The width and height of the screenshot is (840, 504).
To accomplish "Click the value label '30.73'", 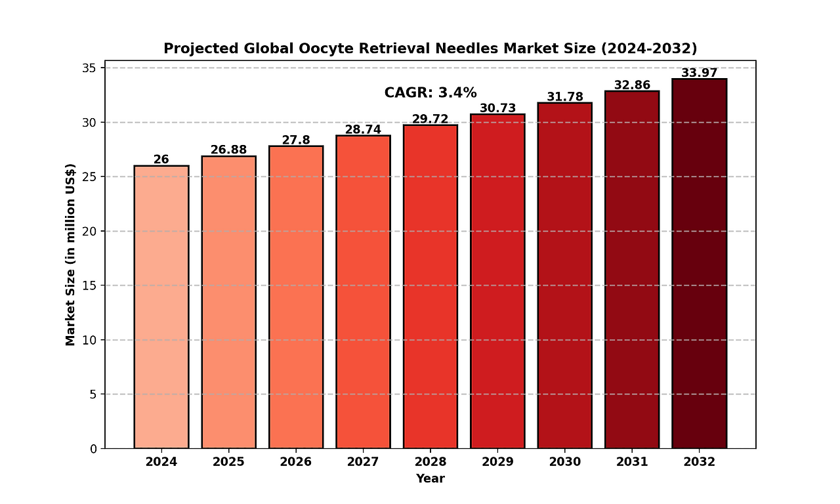I will click(x=497, y=108).
